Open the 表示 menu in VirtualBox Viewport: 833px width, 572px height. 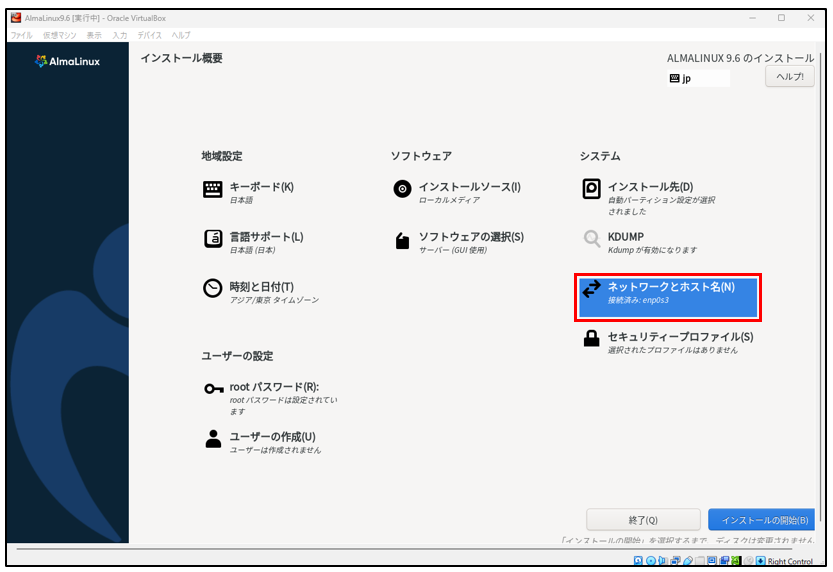pos(94,35)
